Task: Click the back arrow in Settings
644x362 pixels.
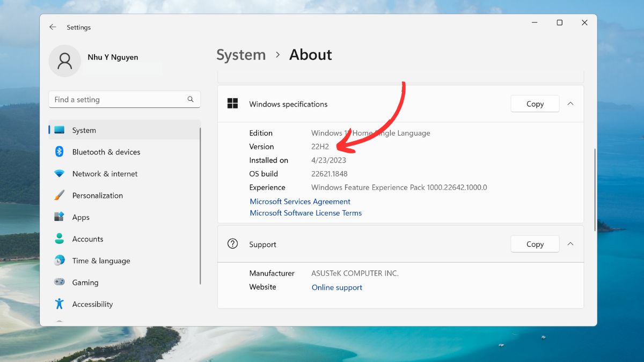Action: (x=53, y=27)
